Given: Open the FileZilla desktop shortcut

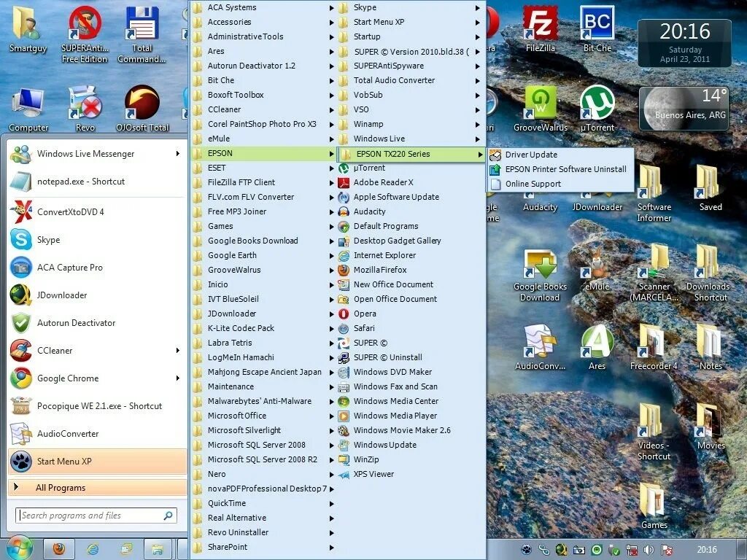Looking at the screenshot, I should click(x=541, y=28).
